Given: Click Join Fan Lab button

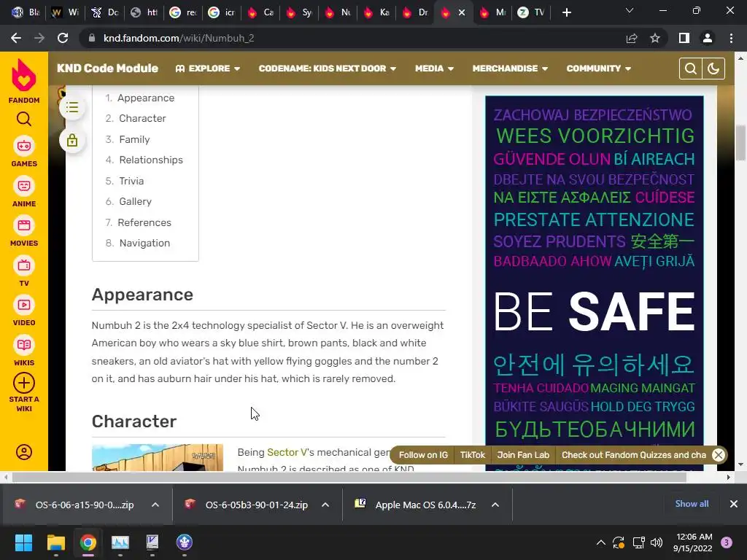Looking at the screenshot, I should tap(523, 455).
